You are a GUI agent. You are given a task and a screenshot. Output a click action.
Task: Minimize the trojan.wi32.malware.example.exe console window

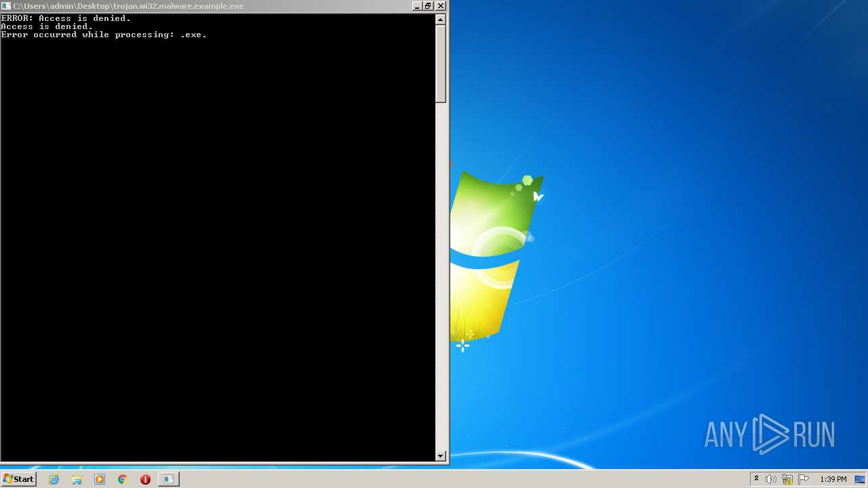[x=416, y=5]
